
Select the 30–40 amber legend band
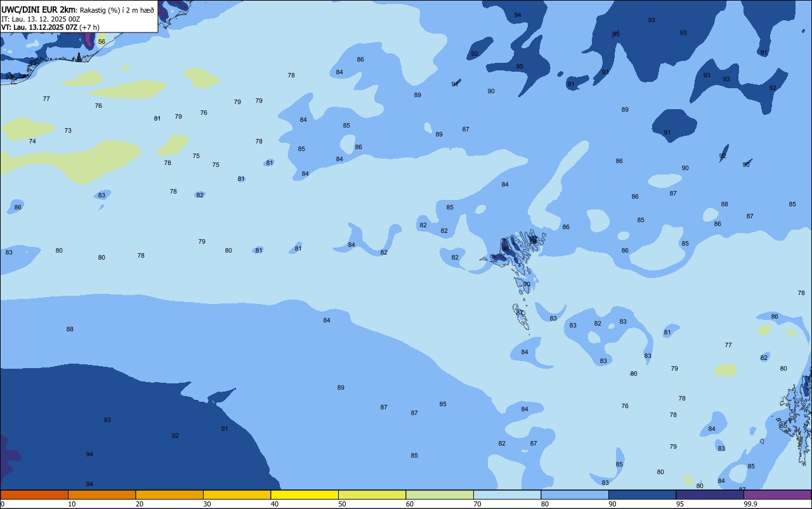237,494
